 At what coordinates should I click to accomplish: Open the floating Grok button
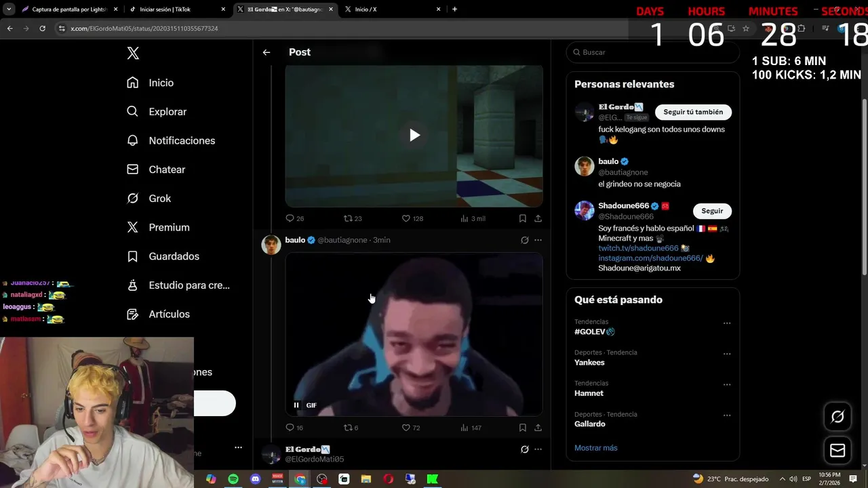(x=837, y=417)
